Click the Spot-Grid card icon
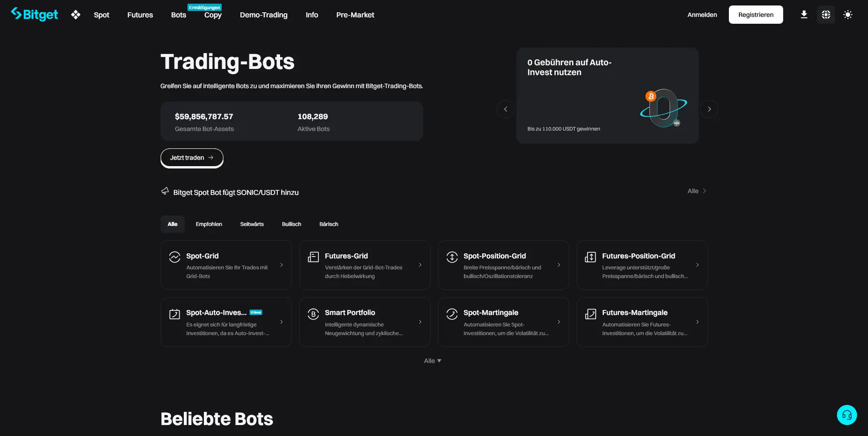Image resolution: width=868 pixels, height=436 pixels. click(175, 257)
